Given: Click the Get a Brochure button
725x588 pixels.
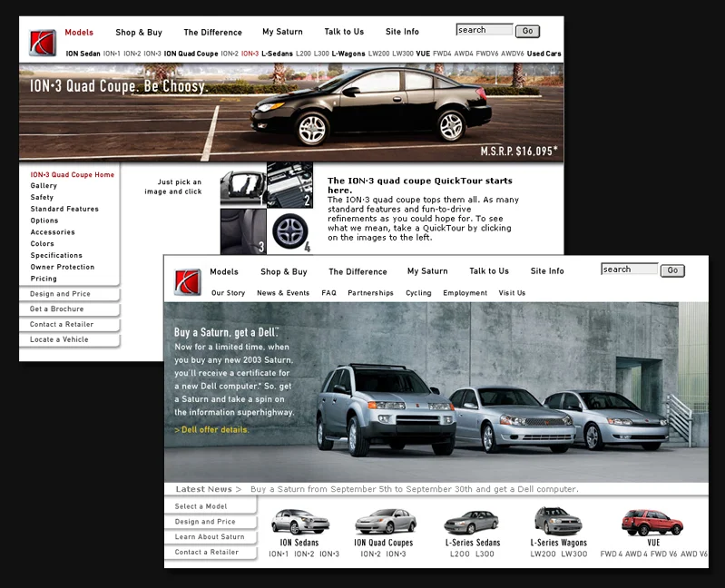Looking at the screenshot, I should 69,309.
